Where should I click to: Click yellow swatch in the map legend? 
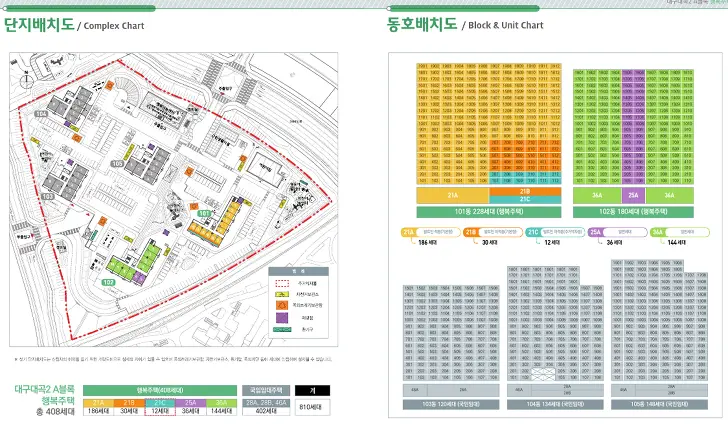tap(282, 294)
